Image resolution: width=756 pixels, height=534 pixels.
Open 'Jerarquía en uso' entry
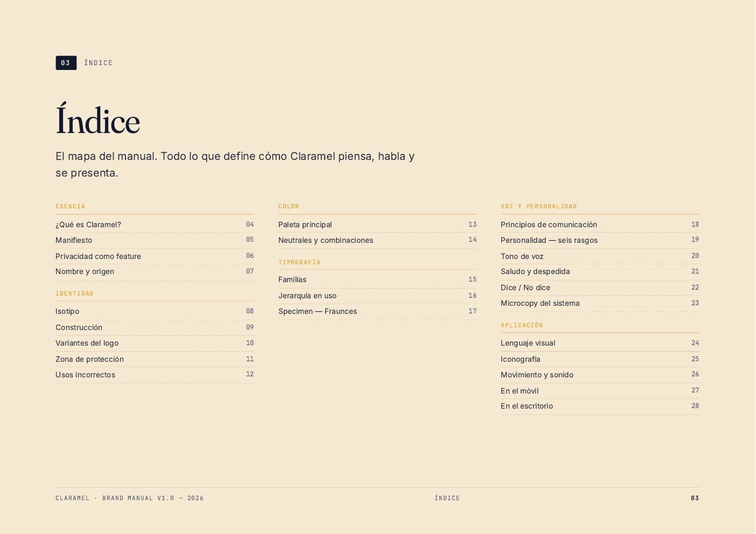pos(307,296)
